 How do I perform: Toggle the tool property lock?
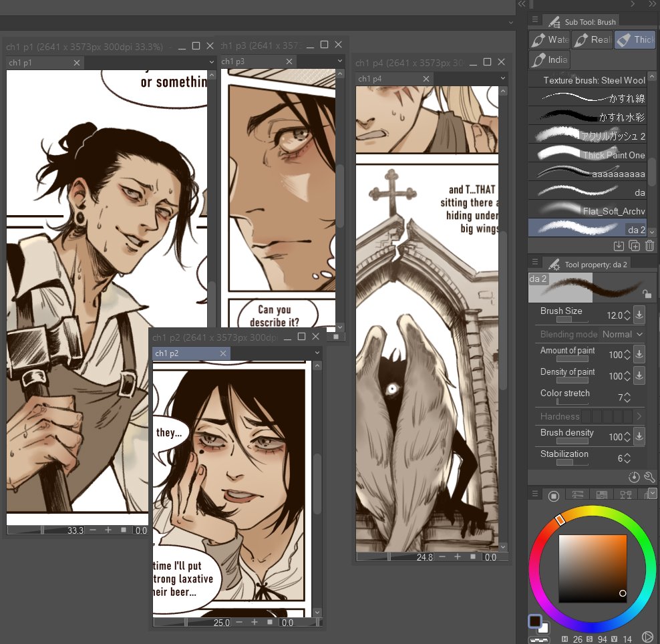pyautogui.click(x=647, y=293)
